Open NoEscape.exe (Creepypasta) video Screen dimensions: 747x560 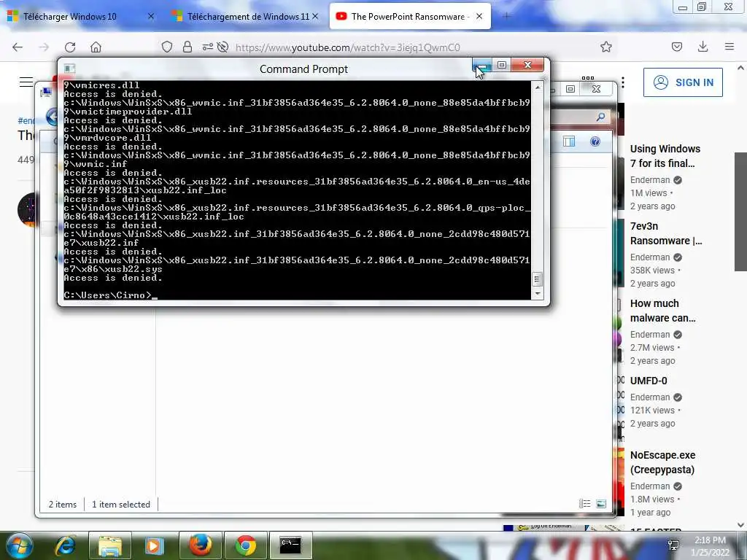pos(662,462)
